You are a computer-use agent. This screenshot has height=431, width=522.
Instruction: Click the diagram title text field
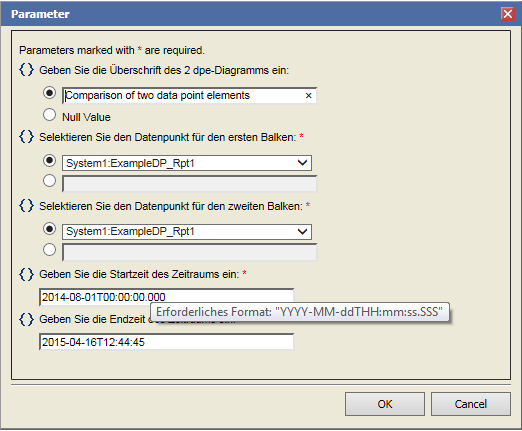(189, 96)
